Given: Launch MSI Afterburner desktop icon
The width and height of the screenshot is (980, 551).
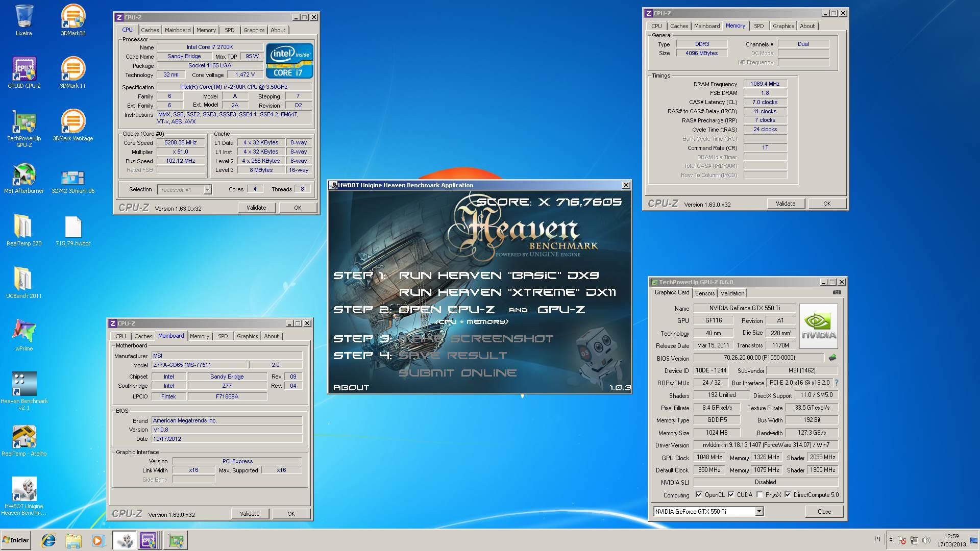Looking at the screenshot, I should coord(24,179).
